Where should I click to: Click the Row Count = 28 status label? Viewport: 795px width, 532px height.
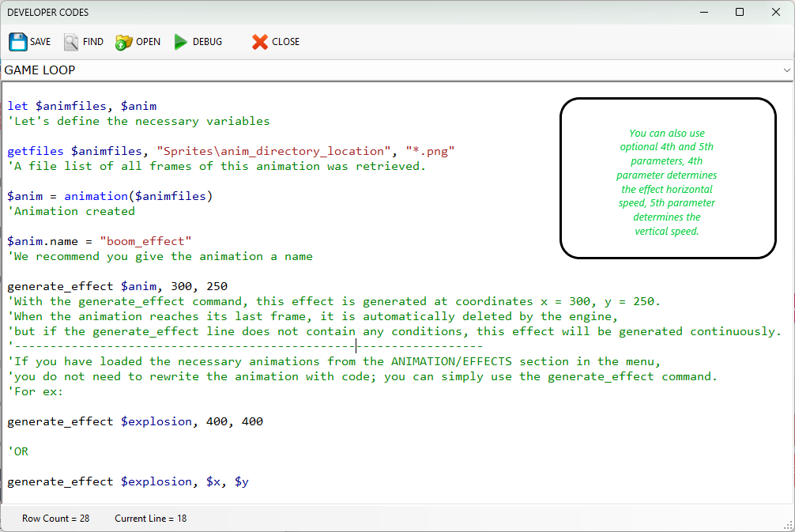pos(55,519)
